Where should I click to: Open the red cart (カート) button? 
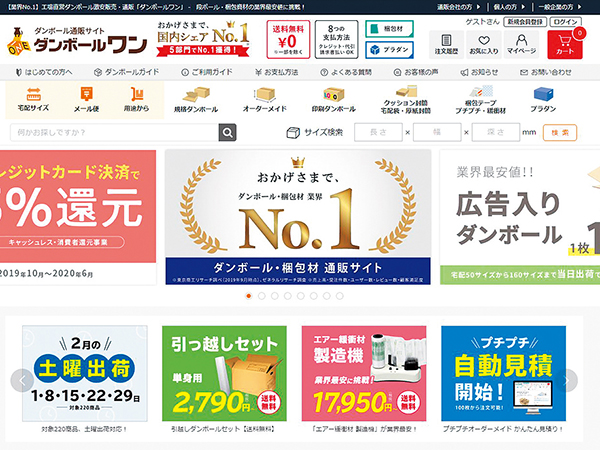565,44
